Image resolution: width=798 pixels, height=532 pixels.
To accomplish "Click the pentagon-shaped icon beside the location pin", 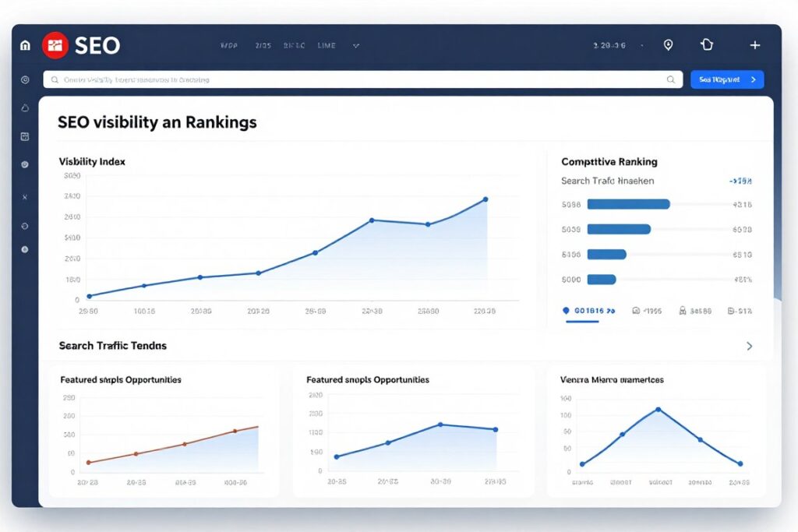I will (x=707, y=44).
